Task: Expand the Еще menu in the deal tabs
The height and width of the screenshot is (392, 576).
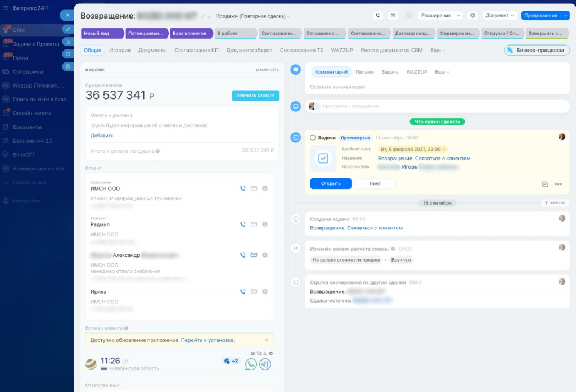Action: point(438,50)
